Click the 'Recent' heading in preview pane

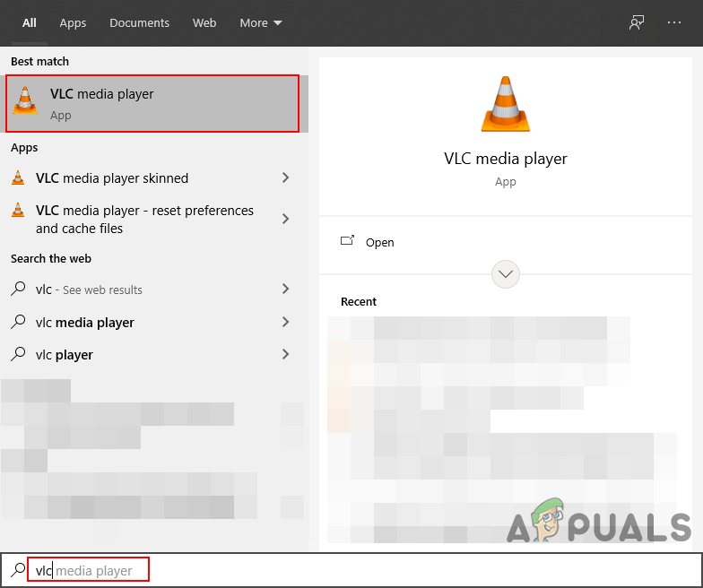click(359, 301)
